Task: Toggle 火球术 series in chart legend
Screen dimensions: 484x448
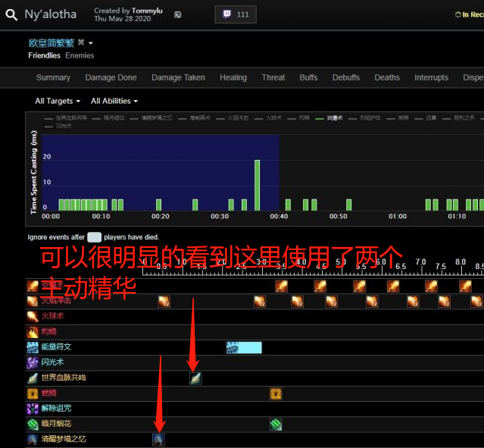Action: coord(268,118)
